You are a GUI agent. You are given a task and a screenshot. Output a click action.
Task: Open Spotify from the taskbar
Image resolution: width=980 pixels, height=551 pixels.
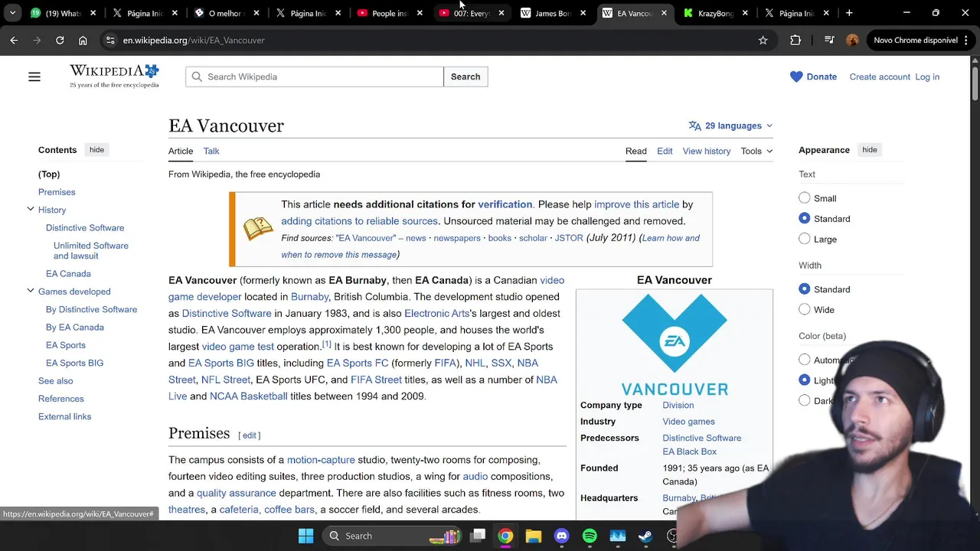point(590,536)
